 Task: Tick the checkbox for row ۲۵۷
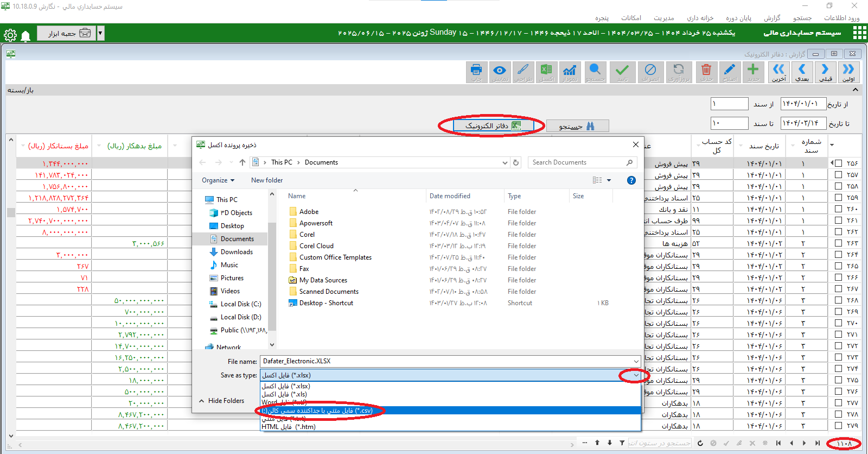pos(839,175)
